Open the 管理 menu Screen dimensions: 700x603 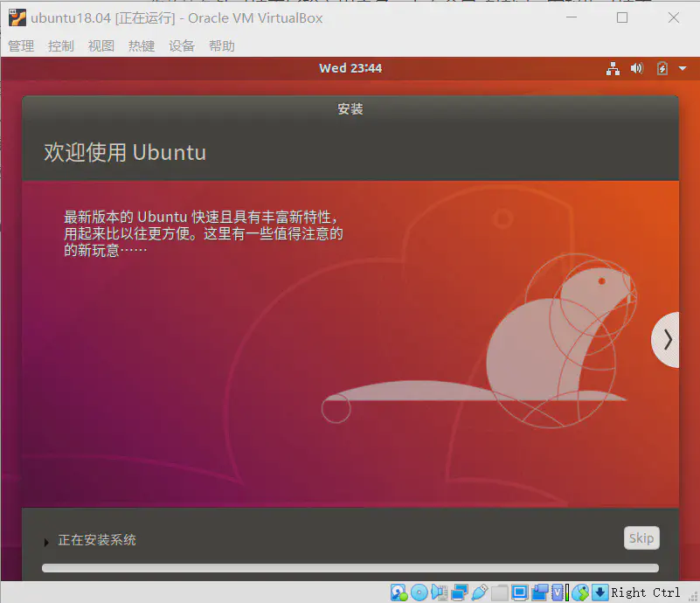click(21, 46)
